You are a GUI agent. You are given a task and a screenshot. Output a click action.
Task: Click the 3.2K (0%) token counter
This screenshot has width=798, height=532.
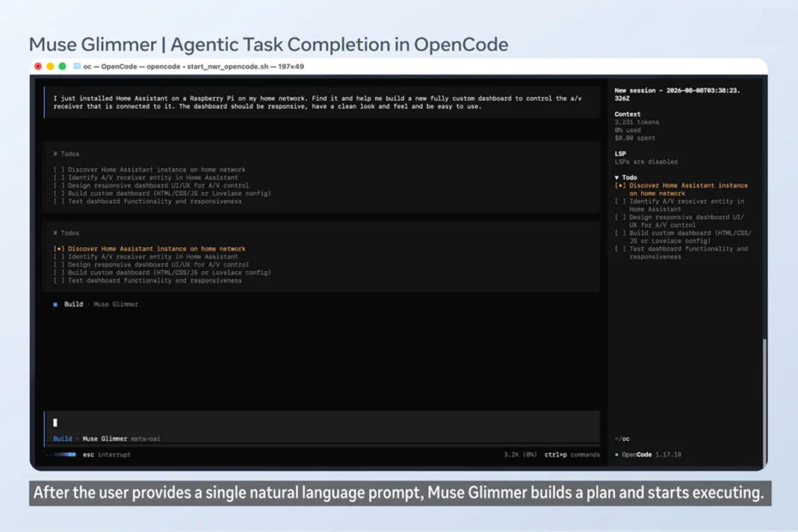520,455
